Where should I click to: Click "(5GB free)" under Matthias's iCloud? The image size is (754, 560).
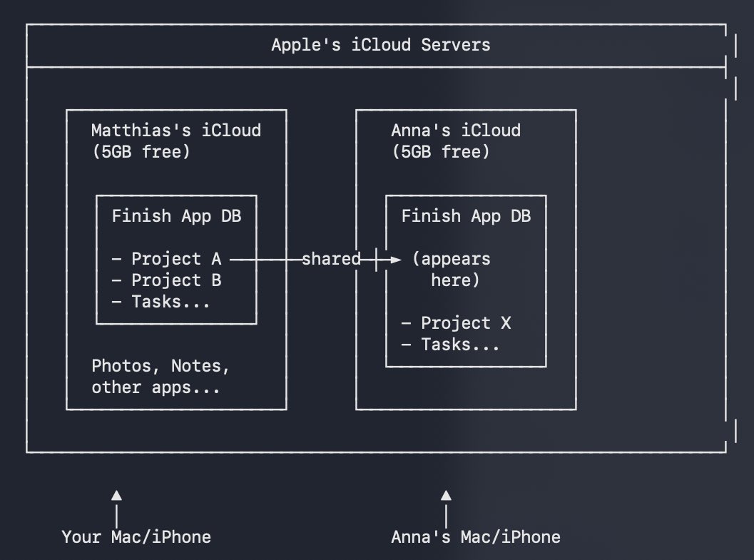click(141, 152)
